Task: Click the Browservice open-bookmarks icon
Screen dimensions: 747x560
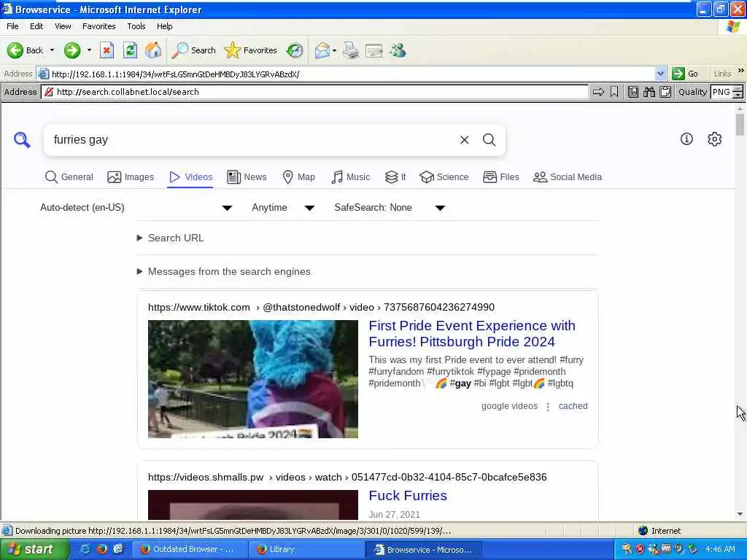Action: (x=632, y=92)
